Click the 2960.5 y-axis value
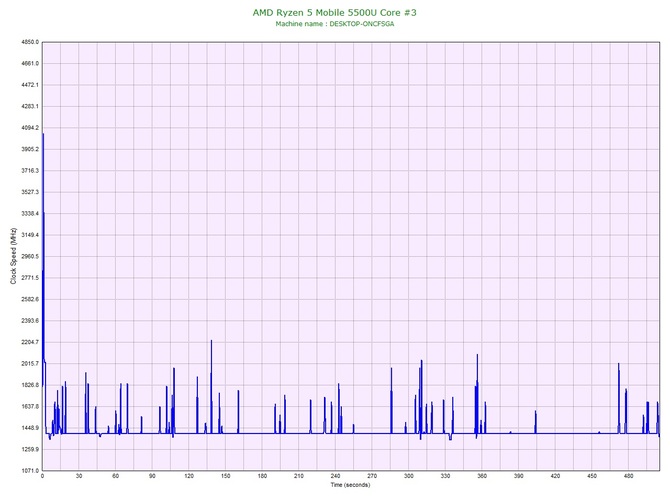670x502 pixels. pyautogui.click(x=29, y=256)
